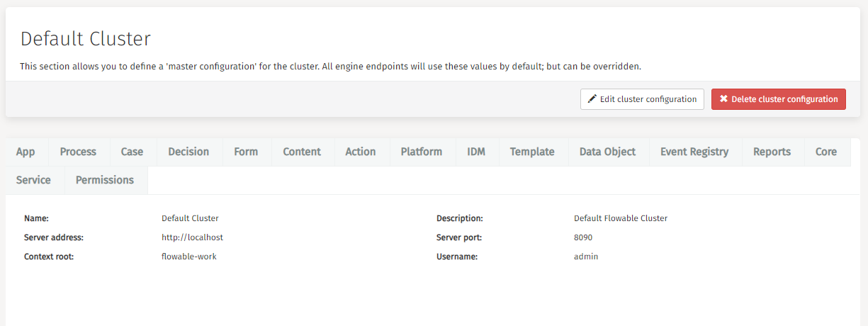
Task: Select the Event Registry tab
Action: coord(694,152)
